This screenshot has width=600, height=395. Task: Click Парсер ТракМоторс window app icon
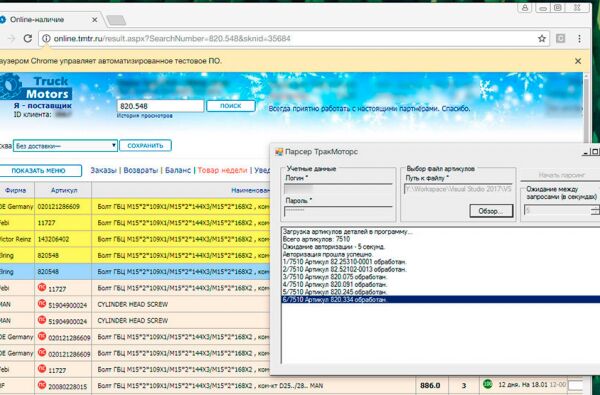coord(279,152)
